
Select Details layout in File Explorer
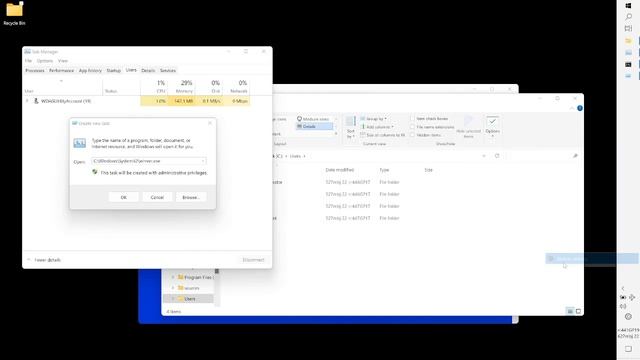[x=313, y=127]
